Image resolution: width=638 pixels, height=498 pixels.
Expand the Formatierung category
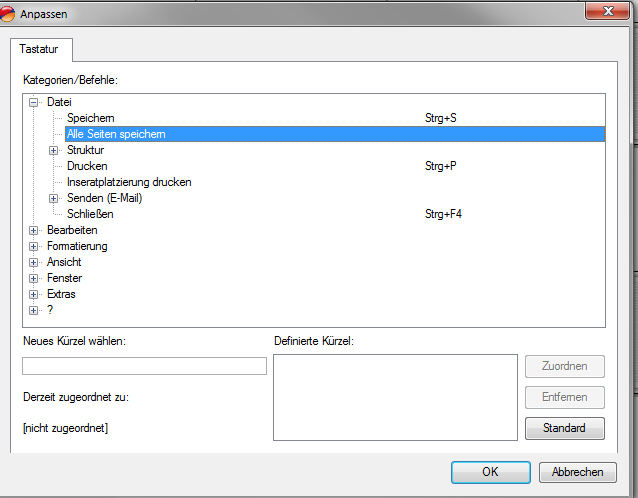[x=34, y=246]
